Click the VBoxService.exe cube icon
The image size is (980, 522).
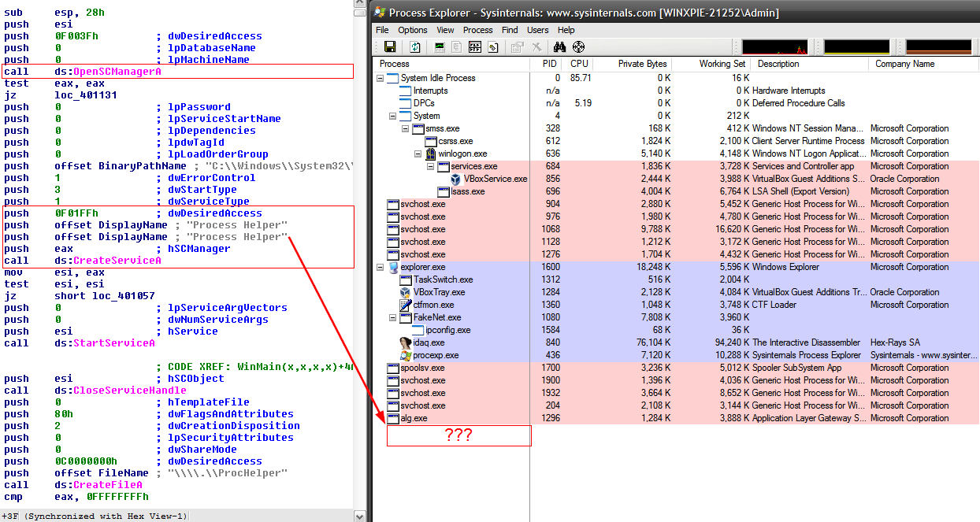coord(456,179)
